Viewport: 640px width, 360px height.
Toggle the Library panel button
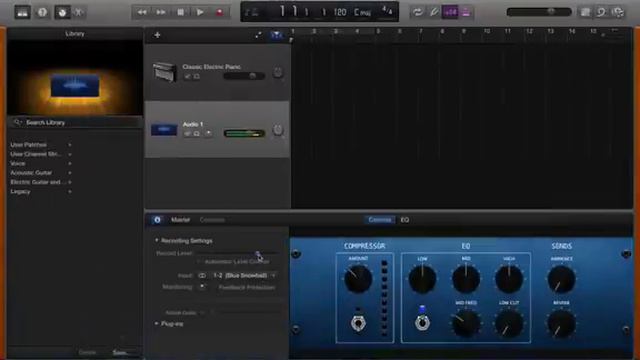pos(22,12)
